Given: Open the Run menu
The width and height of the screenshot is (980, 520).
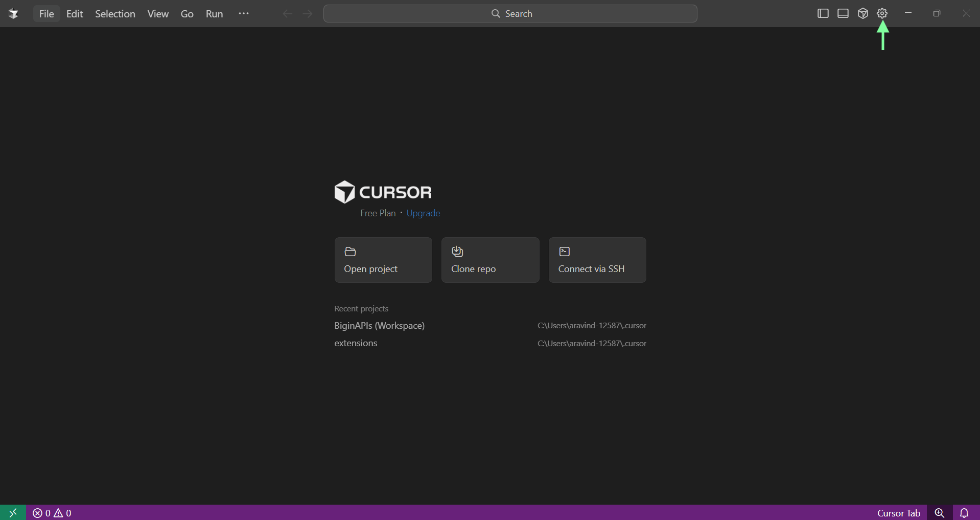Looking at the screenshot, I should [x=215, y=14].
